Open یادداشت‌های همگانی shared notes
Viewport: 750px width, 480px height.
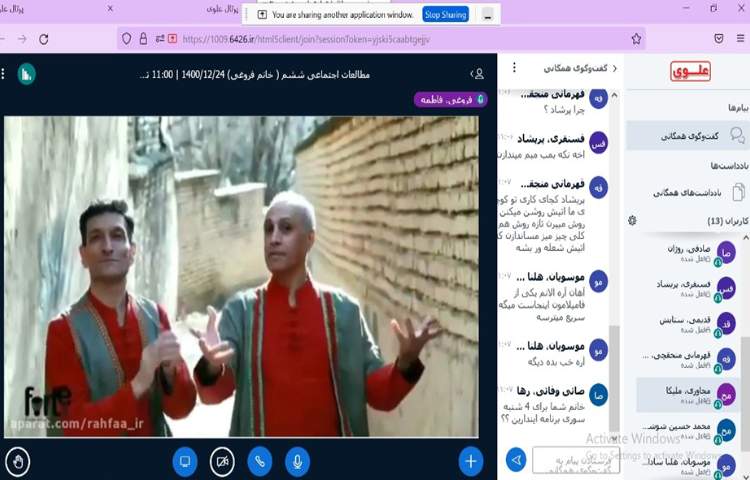688,193
